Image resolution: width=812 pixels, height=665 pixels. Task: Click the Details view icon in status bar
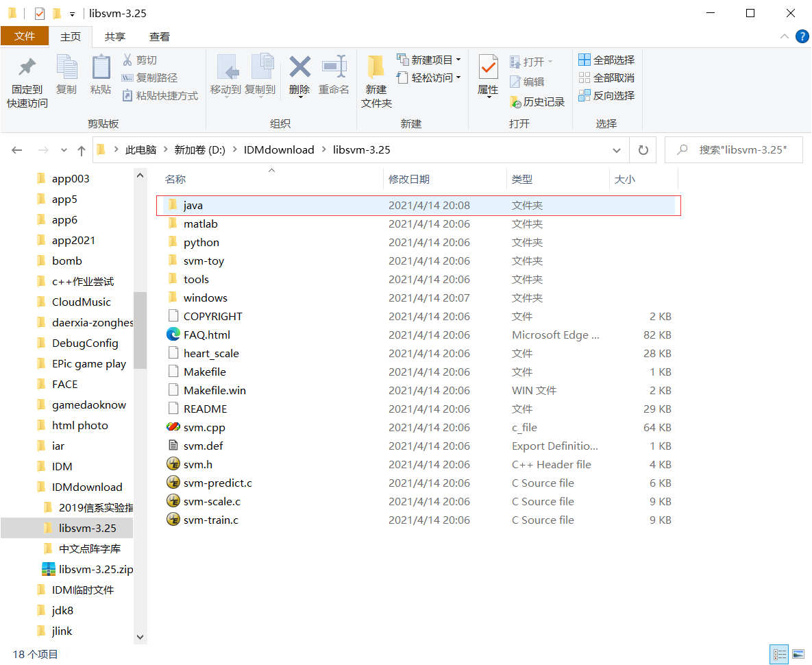779,654
